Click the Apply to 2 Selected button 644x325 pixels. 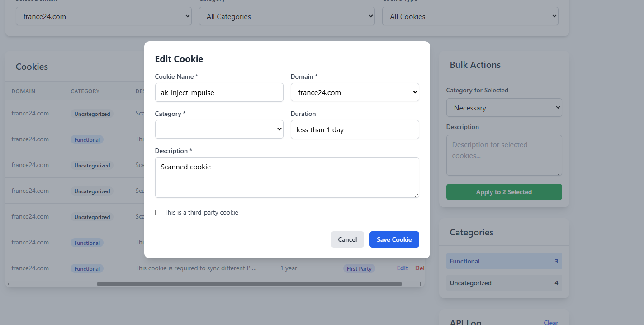(x=504, y=191)
